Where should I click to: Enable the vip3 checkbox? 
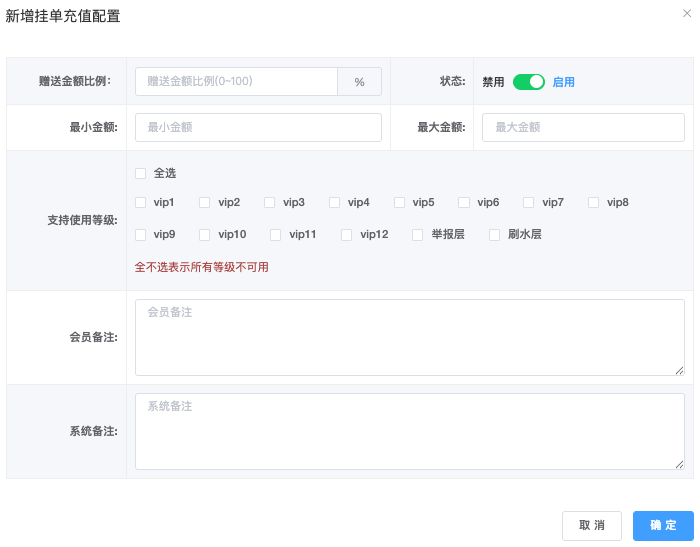click(x=270, y=202)
